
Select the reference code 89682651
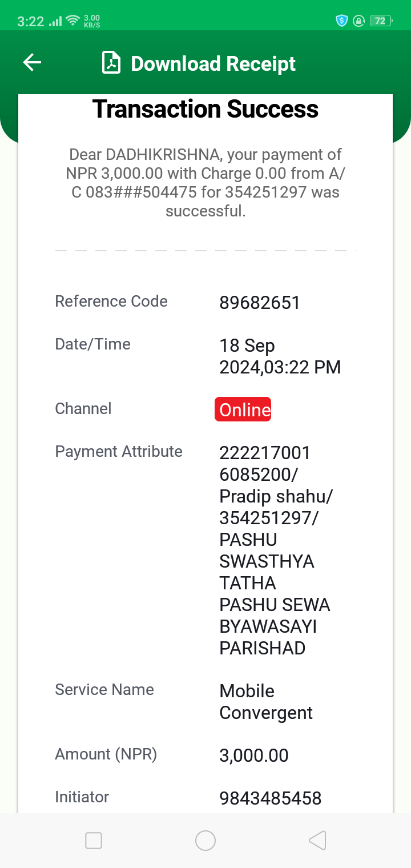260,303
